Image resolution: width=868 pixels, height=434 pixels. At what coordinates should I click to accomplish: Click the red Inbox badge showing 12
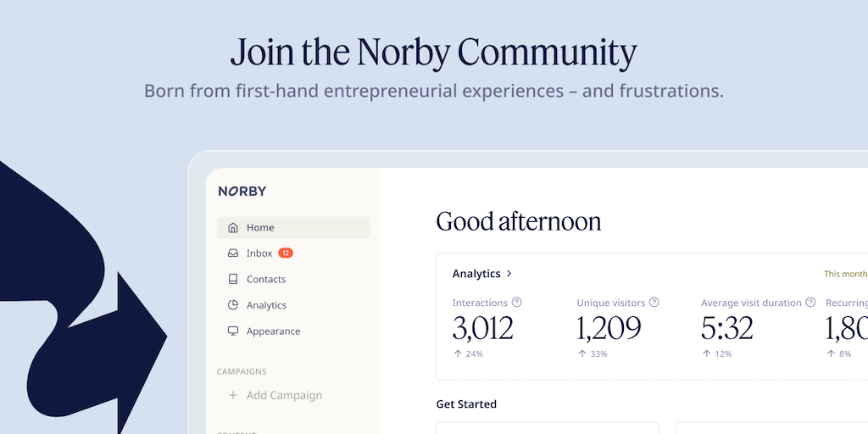(286, 253)
